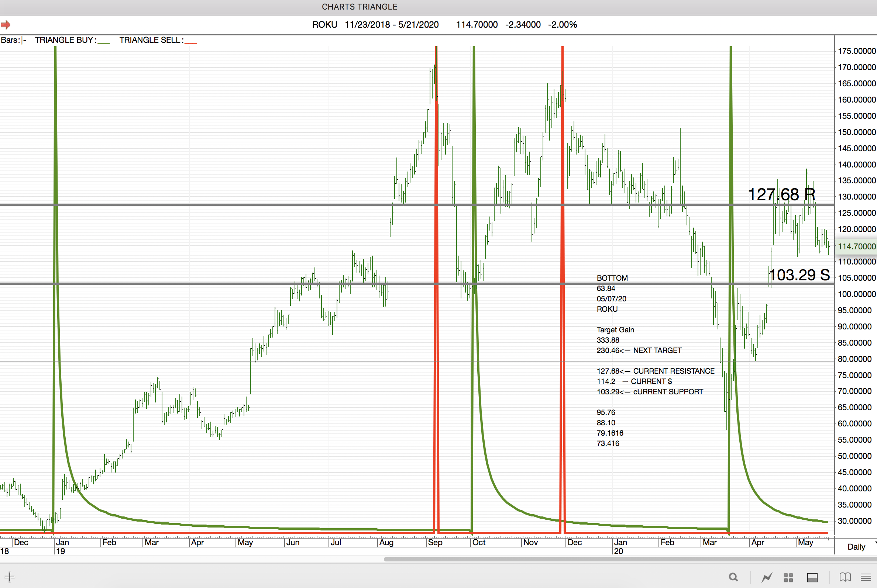This screenshot has width=877, height=588.
Task: Click the NEXT TARGET annotation text
Action: pyautogui.click(x=657, y=350)
